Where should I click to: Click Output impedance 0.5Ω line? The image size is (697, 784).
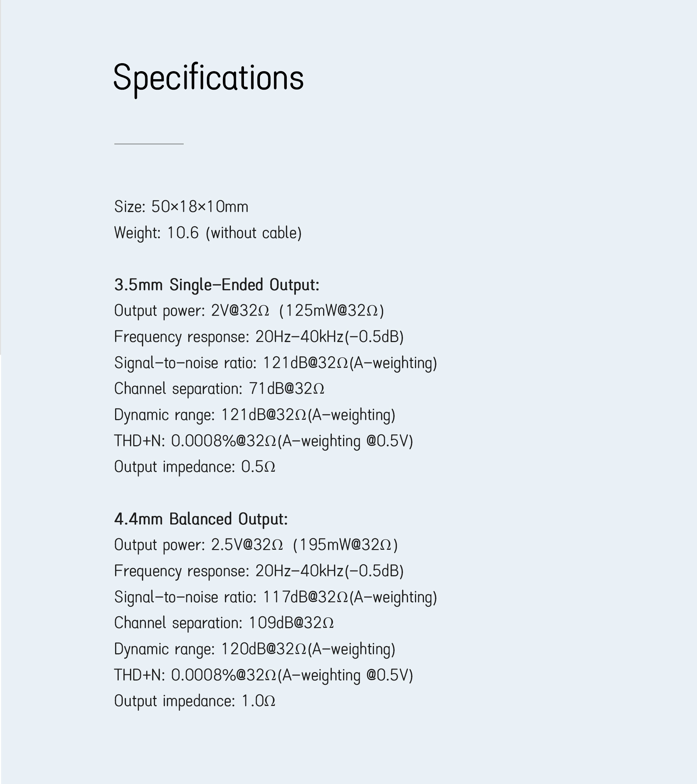pyautogui.click(x=195, y=467)
